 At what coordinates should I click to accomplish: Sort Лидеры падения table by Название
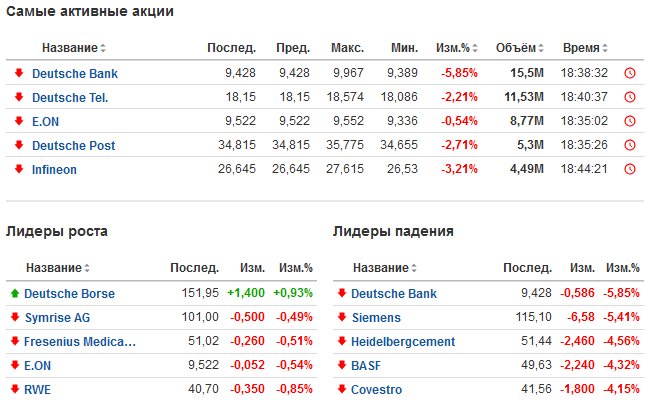point(385,268)
